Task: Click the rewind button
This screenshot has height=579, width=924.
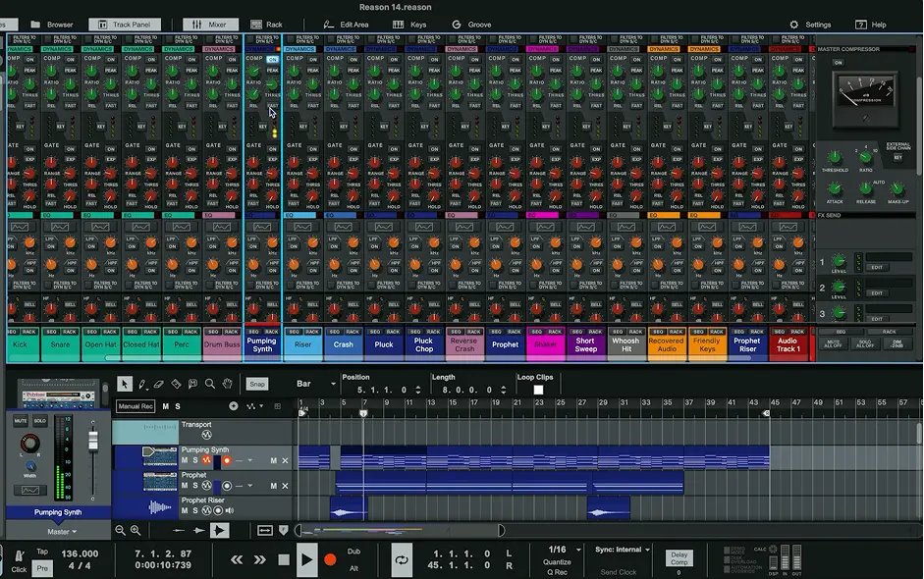Action: (237, 559)
